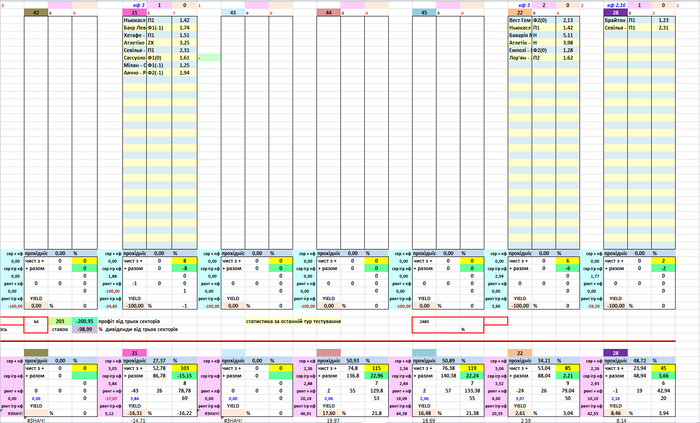700x423 pixels.
Task: Click the team cell 'Мілан - С'
Action: (134, 65)
